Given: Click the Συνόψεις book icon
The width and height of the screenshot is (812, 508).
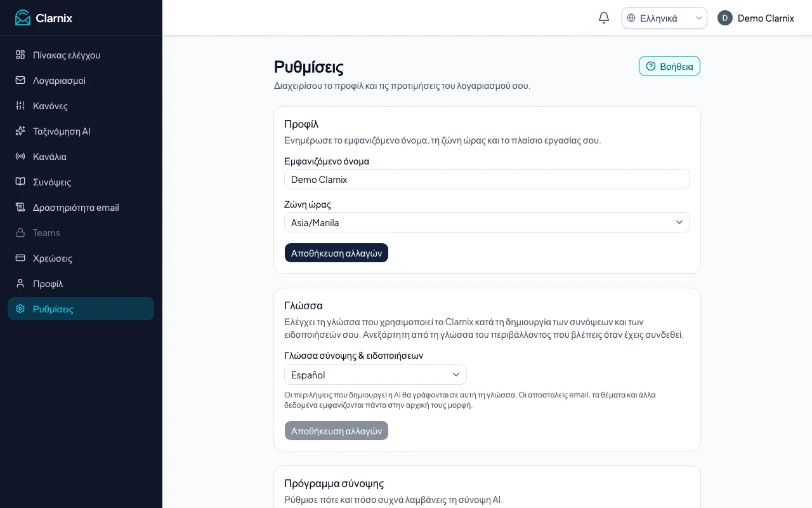Looking at the screenshot, I should tap(20, 182).
